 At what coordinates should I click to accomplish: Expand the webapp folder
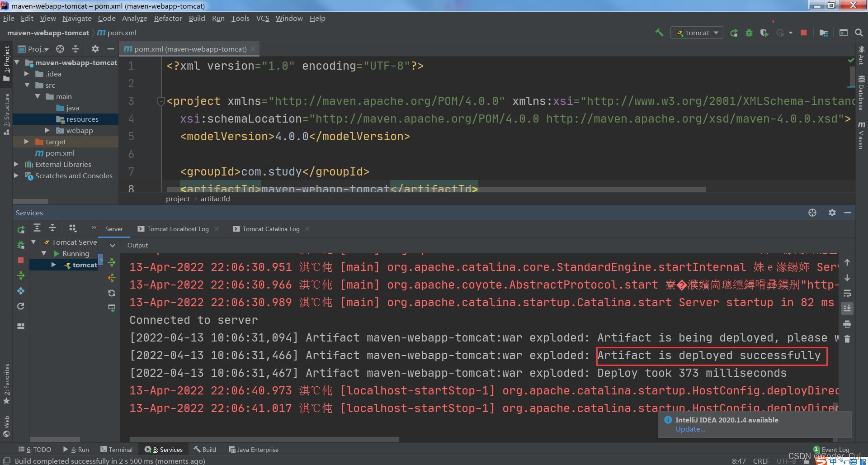[x=47, y=130]
